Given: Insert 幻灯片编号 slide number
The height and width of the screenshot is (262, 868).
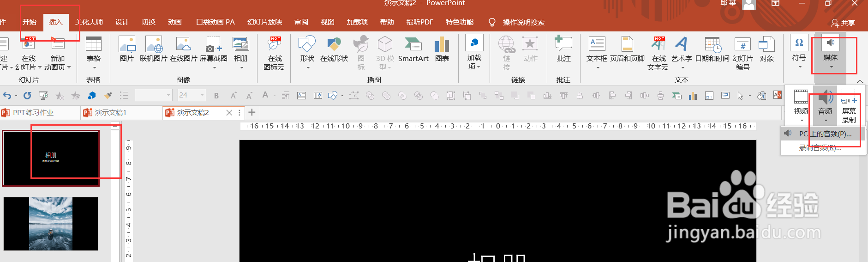Looking at the screenshot, I should 742,53.
